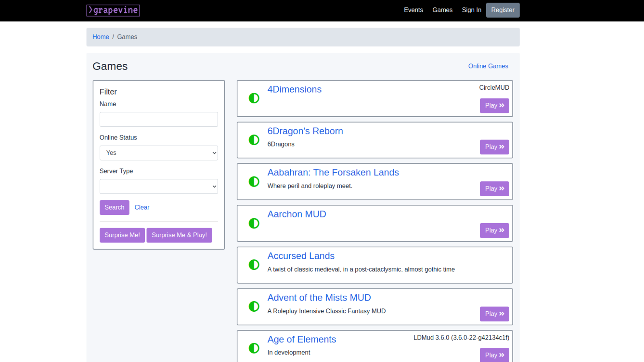Click the green online indicator for 4Dimensions

coord(254,98)
